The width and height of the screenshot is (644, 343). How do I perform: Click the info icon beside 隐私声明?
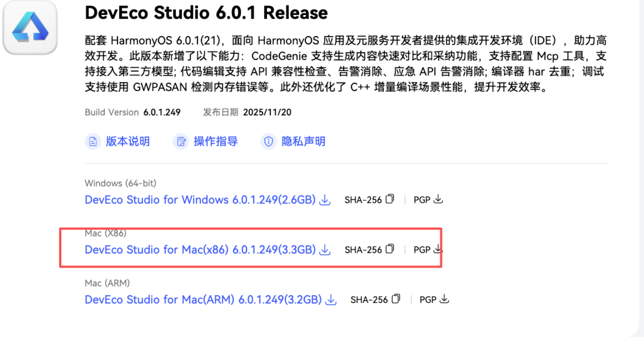pyautogui.click(x=268, y=141)
